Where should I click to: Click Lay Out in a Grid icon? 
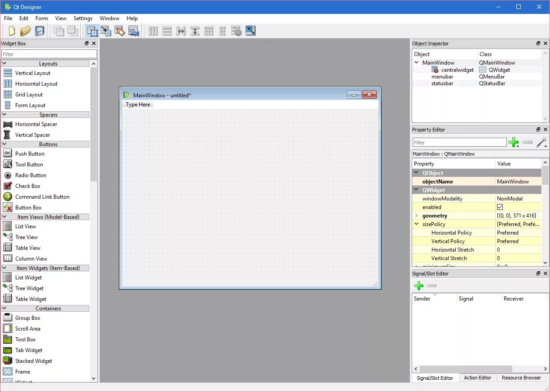209,31
